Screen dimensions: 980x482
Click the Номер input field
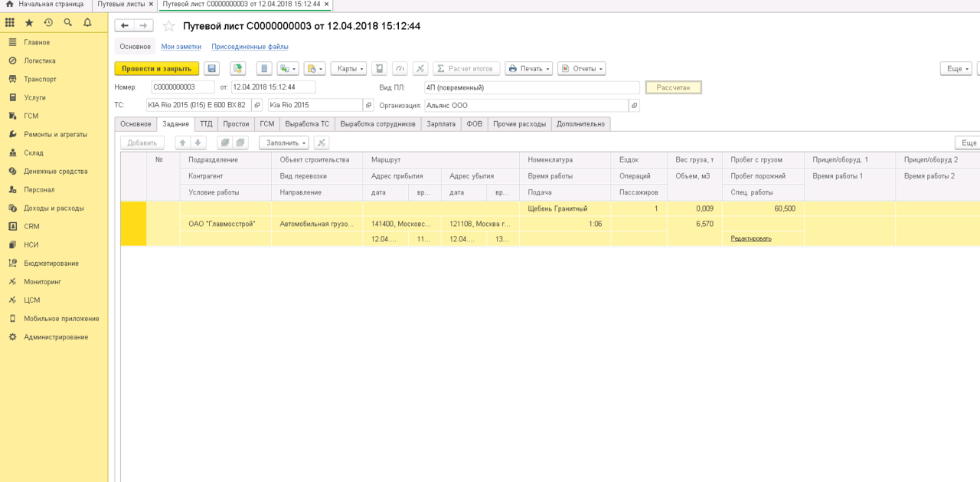[182, 87]
